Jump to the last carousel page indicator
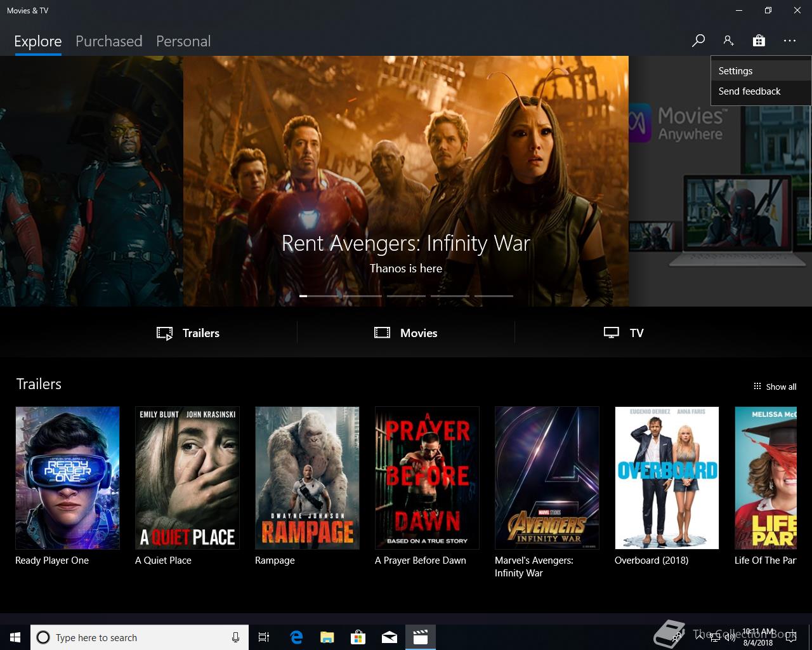 coord(494,296)
